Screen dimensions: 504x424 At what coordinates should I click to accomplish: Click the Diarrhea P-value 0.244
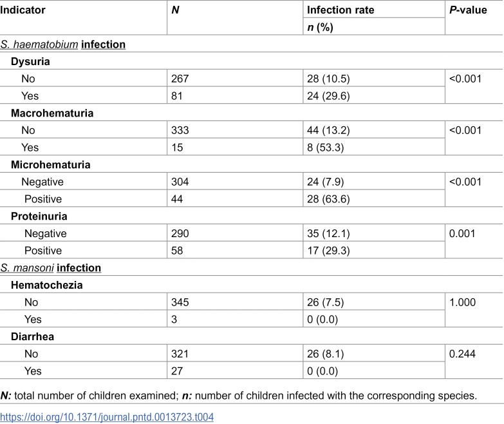(x=462, y=354)
